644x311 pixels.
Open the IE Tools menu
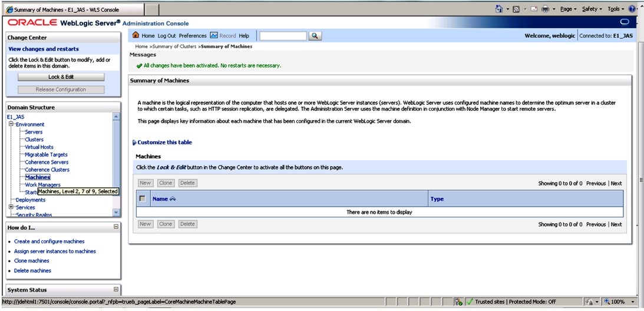click(615, 9)
